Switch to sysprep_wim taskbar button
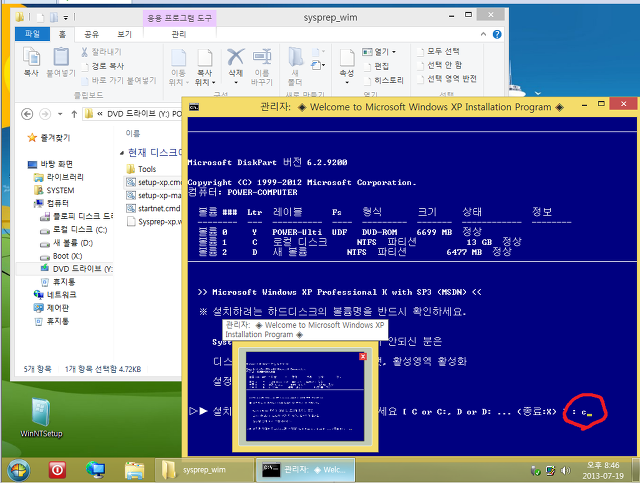 (204, 470)
